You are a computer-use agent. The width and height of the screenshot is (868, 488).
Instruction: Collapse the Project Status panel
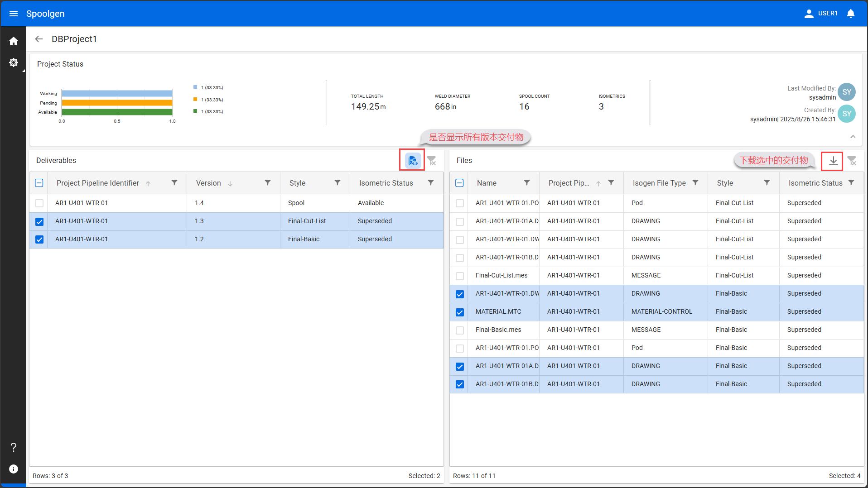(853, 137)
